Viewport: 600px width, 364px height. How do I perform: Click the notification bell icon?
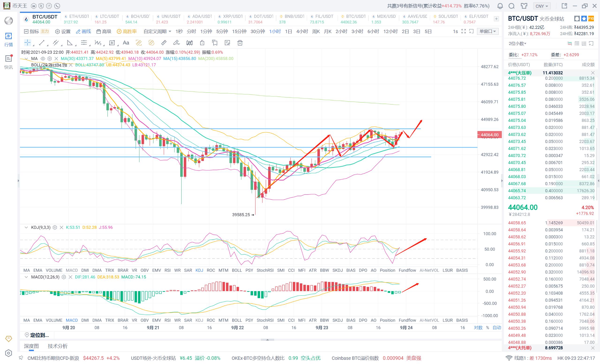(x=500, y=6)
